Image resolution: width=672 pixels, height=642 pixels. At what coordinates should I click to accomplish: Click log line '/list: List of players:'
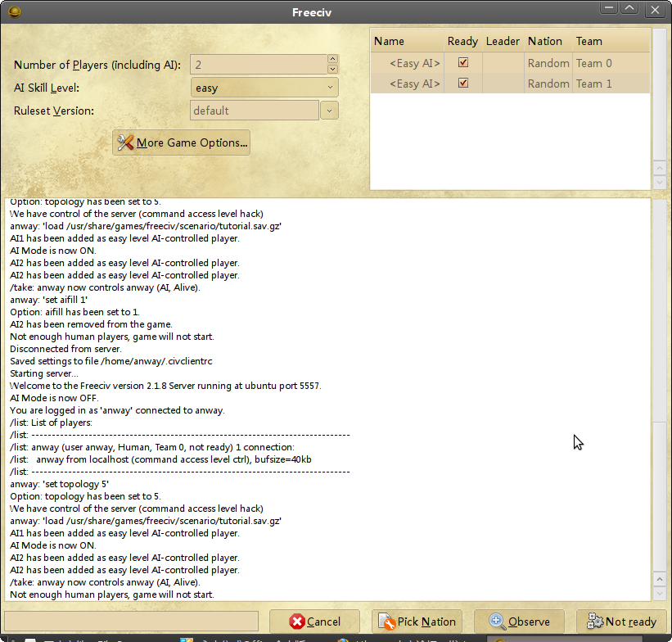[x=51, y=423]
